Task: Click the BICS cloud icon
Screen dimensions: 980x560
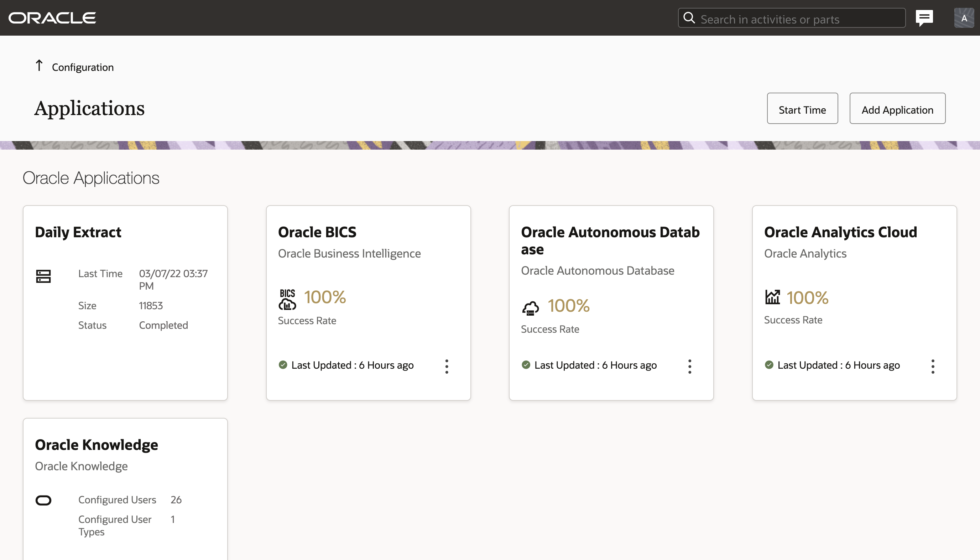Action: coord(287,300)
